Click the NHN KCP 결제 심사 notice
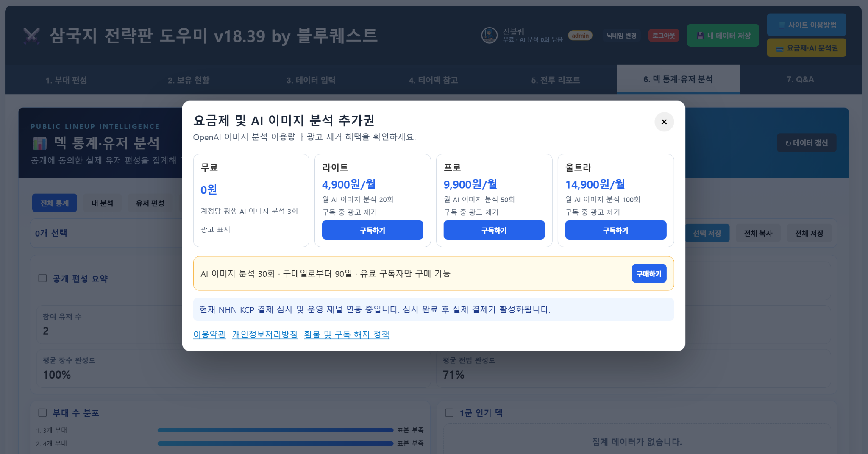Image resolution: width=868 pixels, height=454 pixels. click(434, 309)
